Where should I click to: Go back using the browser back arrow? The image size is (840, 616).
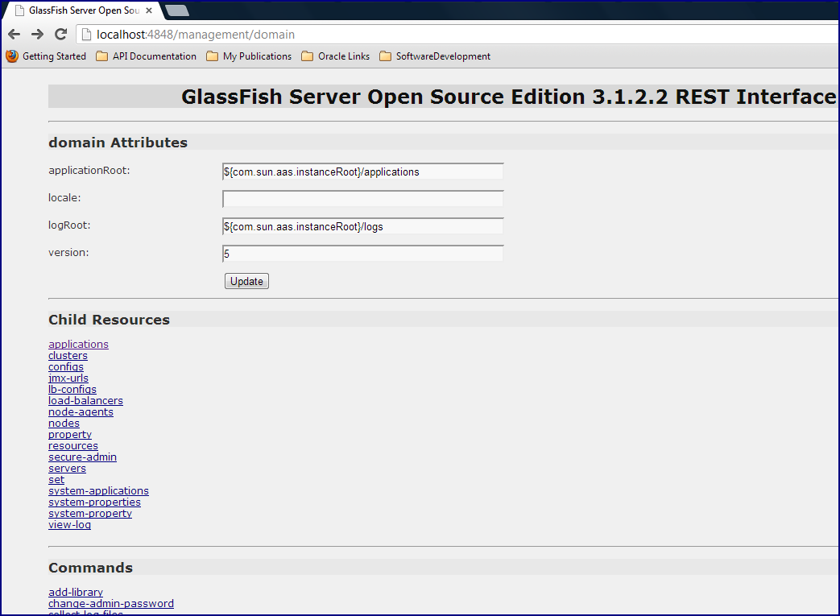click(14, 35)
